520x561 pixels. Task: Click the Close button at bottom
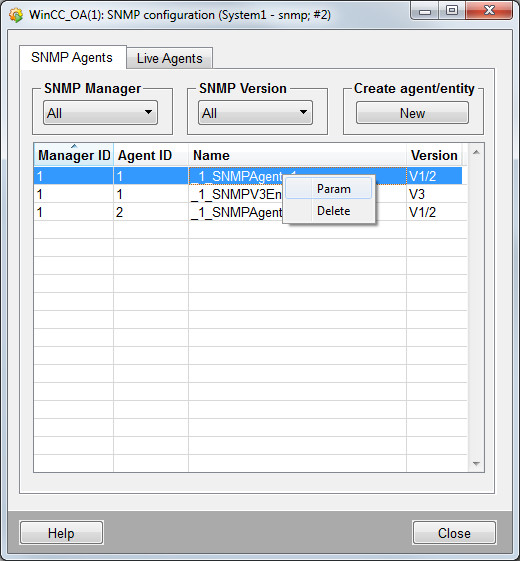click(454, 533)
